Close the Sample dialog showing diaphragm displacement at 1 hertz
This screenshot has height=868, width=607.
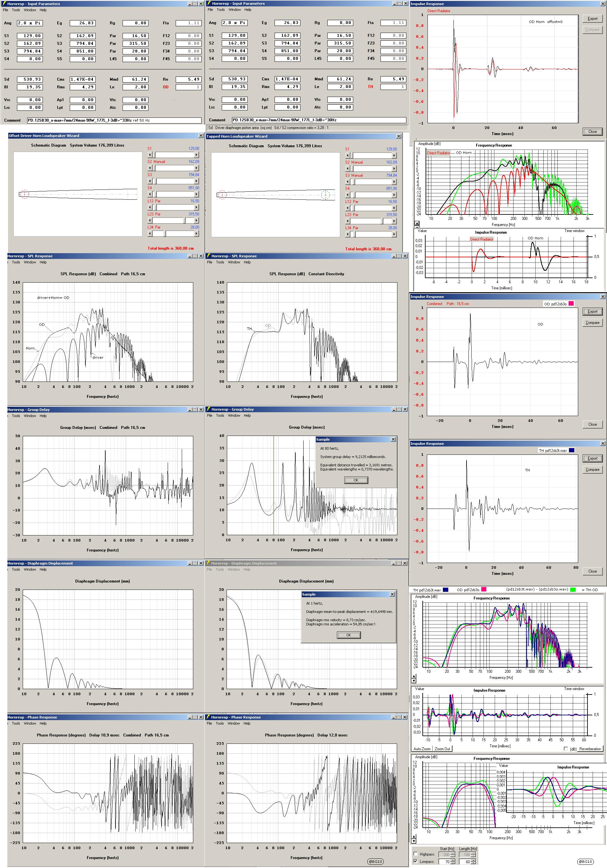click(x=392, y=594)
